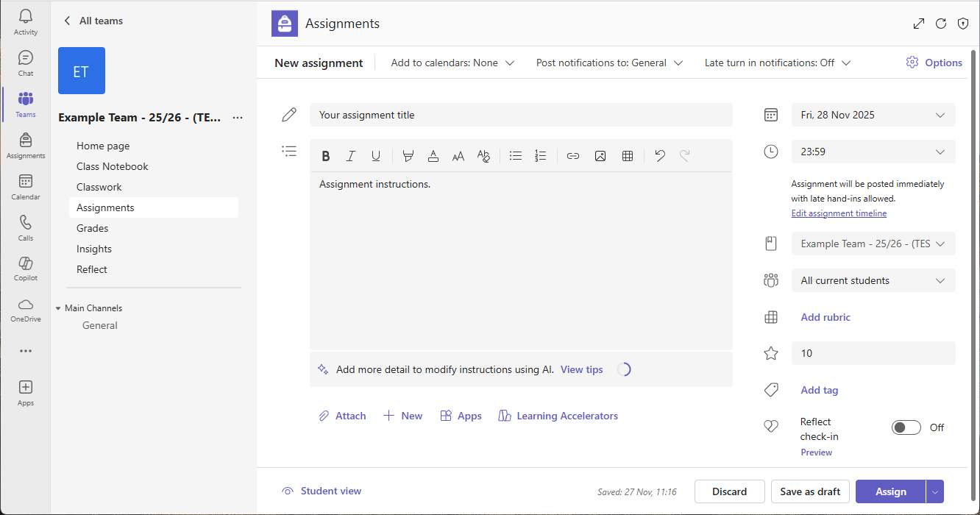Click the refresh icon in Assignments header

point(940,24)
